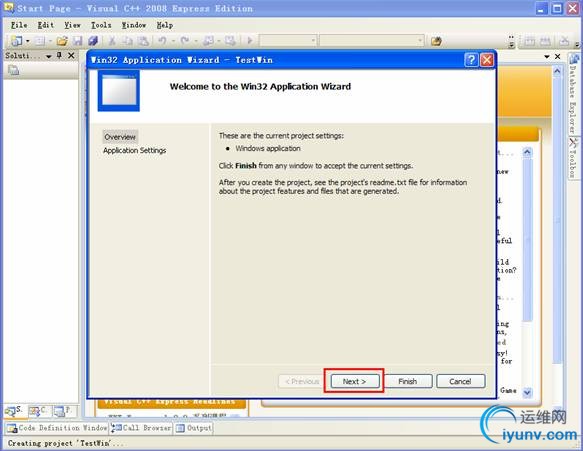Click the Next > button
Viewport: 583px width, 451px height.
click(355, 381)
